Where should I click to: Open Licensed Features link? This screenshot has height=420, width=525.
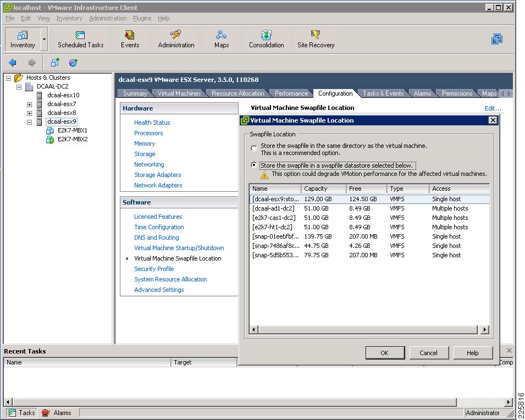coord(158,217)
